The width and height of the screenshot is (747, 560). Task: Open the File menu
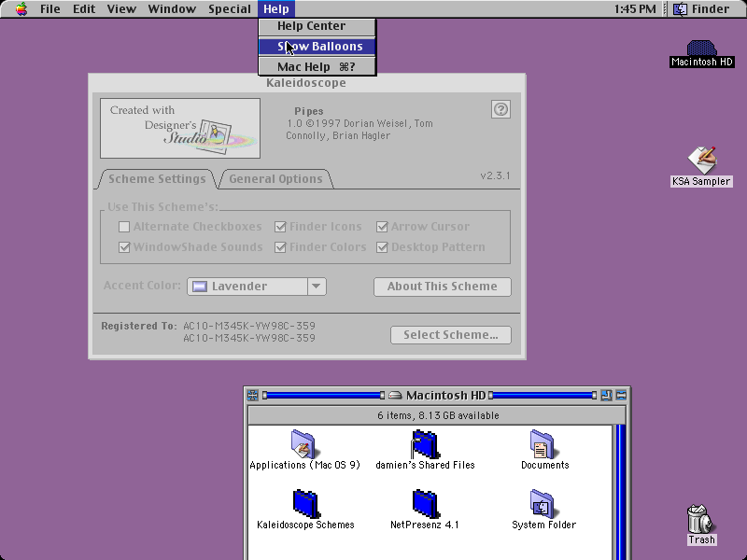(50, 9)
